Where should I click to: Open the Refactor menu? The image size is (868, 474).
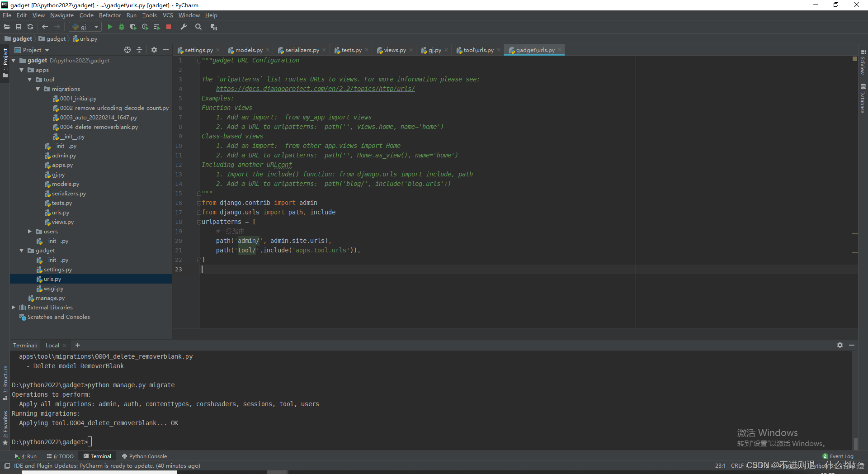click(110, 15)
